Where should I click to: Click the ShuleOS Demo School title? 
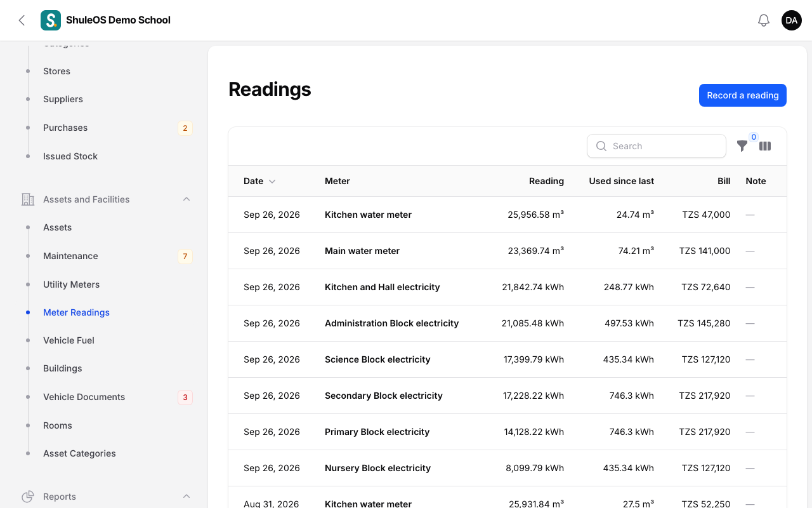[118, 20]
